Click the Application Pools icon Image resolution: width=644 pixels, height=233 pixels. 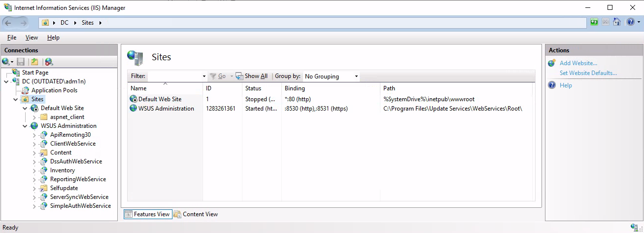point(26,90)
